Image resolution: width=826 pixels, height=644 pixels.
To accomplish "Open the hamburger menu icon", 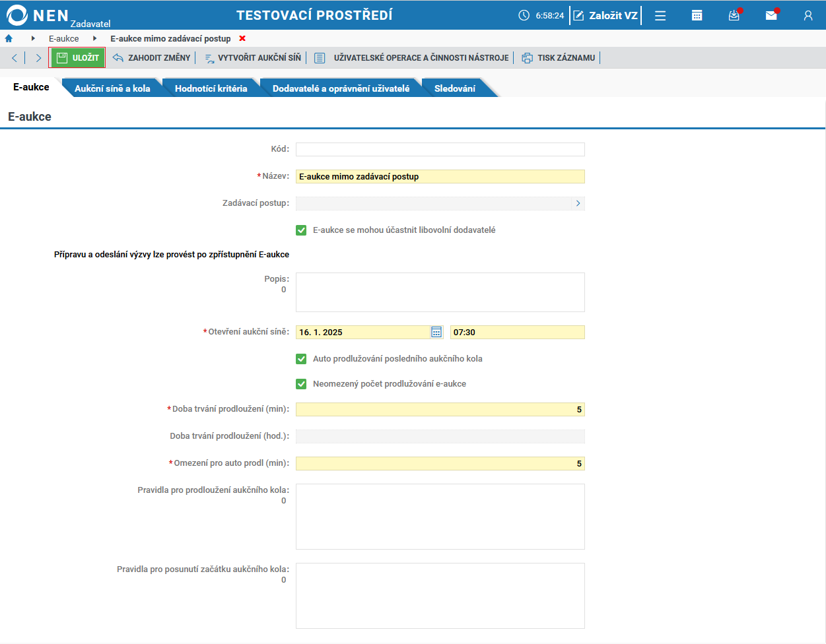I will (660, 15).
